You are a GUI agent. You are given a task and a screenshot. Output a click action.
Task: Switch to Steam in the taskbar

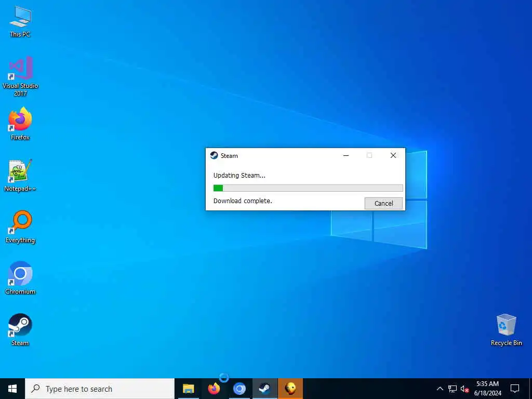coord(264,389)
